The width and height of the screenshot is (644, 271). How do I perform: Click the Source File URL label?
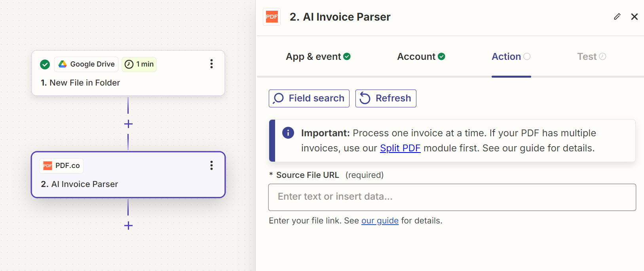click(x=308, y=175)
